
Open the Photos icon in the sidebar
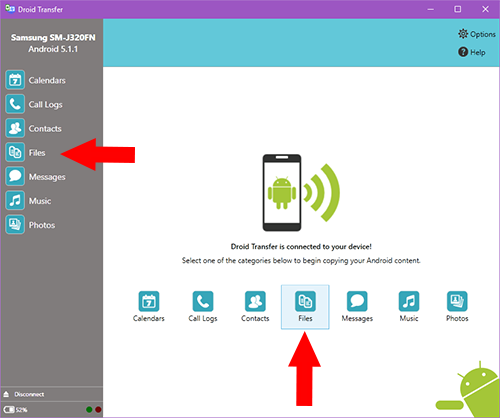pyautogui.click(x=15, y=225)
